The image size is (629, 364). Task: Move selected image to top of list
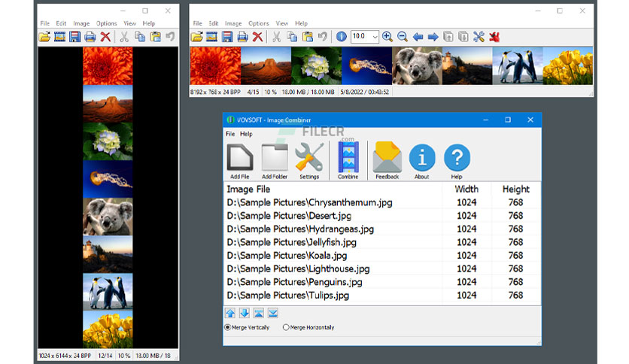259,313
